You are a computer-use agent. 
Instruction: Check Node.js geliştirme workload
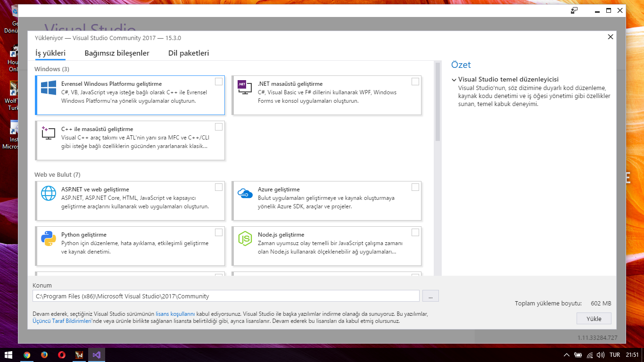[x=415, y=232]
